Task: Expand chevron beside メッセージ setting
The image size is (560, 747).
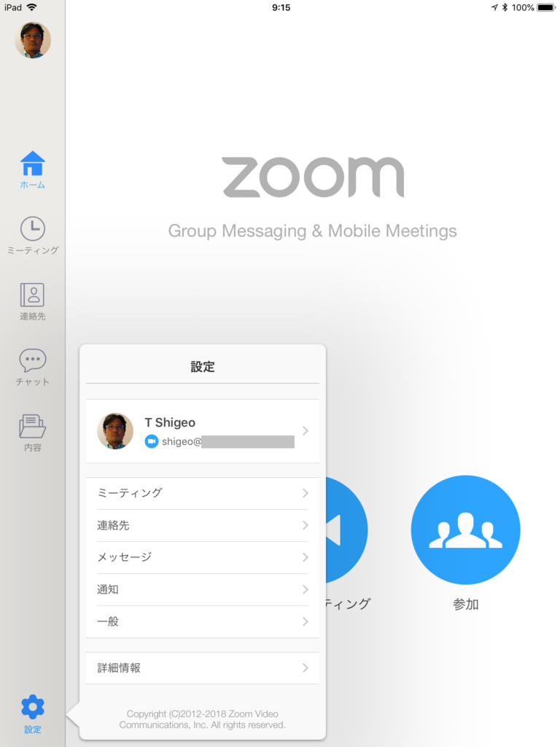Action: click(306, 557)
